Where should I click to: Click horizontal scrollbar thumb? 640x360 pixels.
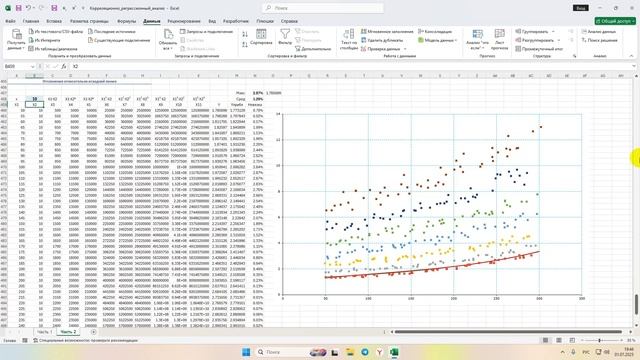coord(508,332)
